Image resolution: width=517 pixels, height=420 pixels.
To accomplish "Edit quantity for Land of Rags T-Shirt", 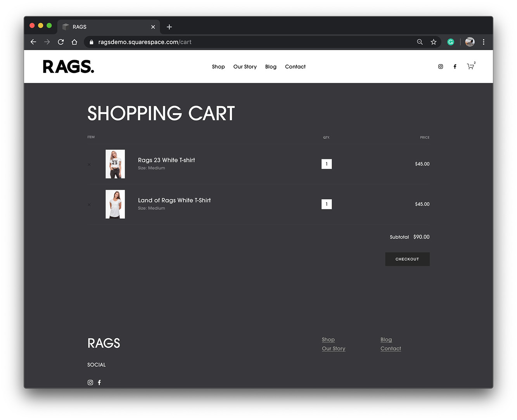I will (x=327, y=204).
